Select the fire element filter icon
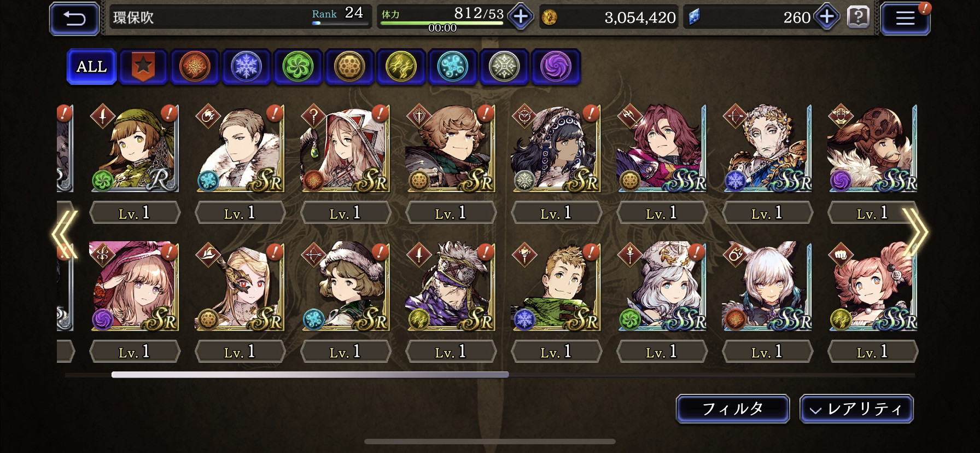 point(195,67)
